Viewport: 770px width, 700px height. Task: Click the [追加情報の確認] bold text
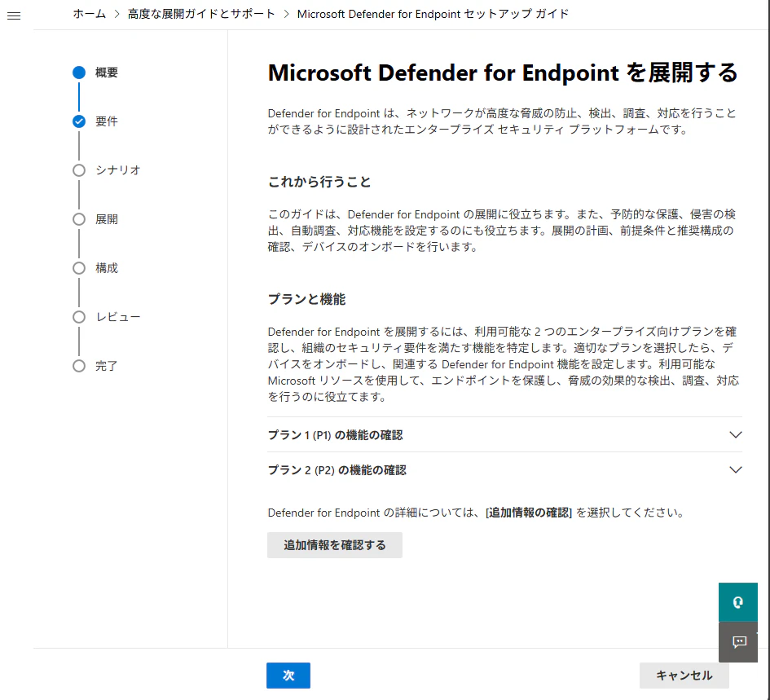pyautogui.click(x=529, y=513)
